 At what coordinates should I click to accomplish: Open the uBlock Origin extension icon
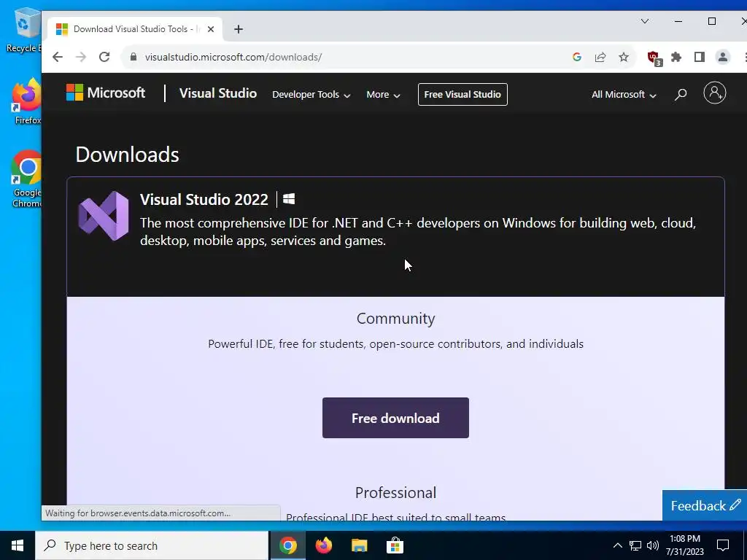point(654,58)
